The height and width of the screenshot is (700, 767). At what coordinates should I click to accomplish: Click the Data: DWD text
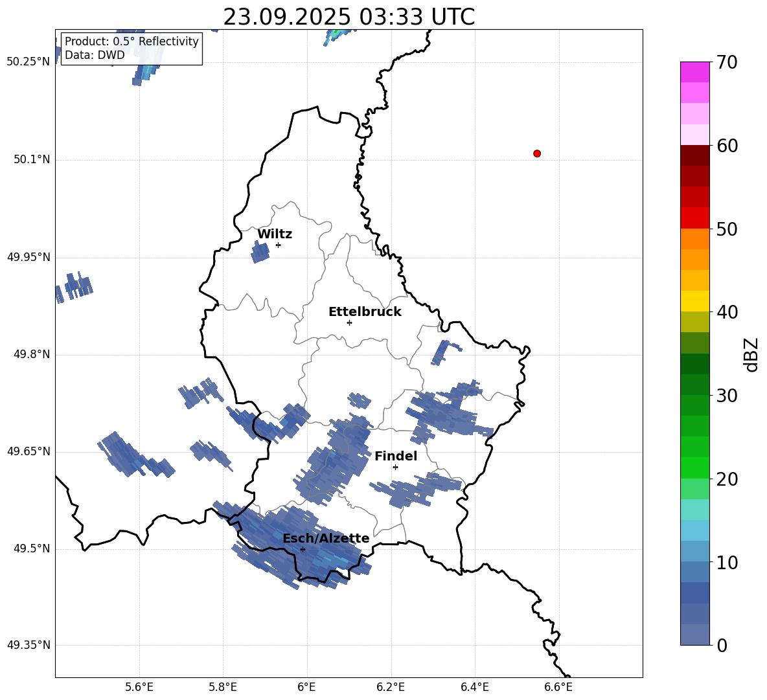click(x=95, y=55)
